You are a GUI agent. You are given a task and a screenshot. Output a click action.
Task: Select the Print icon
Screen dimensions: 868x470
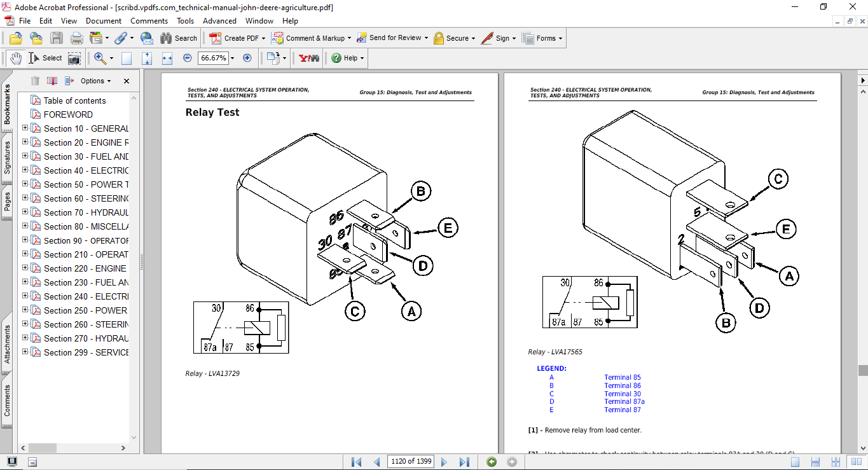(76, 38)
